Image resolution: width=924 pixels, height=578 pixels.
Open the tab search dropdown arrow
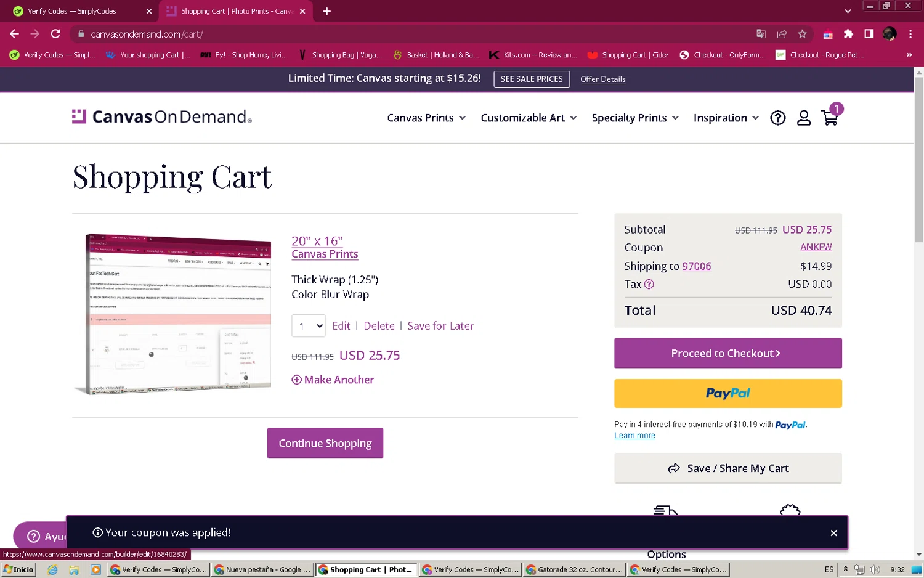tap(848, 11)
